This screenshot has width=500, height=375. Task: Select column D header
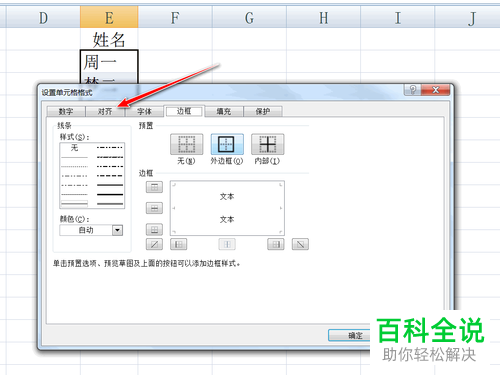click(x=43, y=18)
